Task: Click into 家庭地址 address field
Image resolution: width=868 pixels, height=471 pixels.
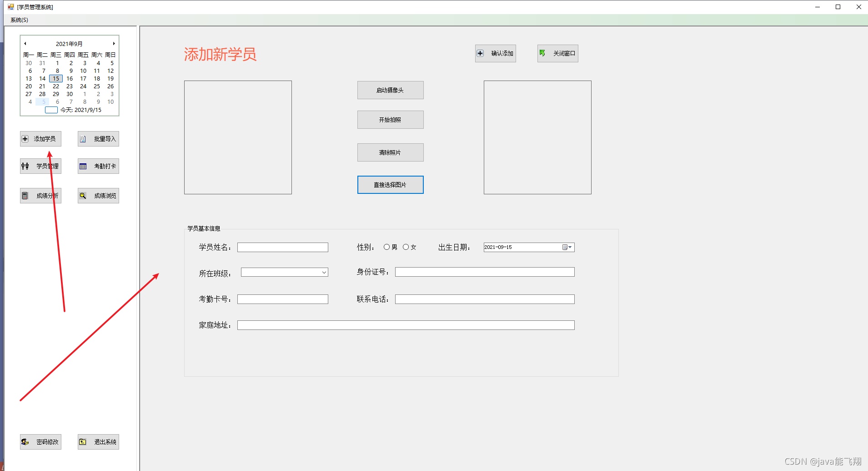Action: click(x=406, y=325)
